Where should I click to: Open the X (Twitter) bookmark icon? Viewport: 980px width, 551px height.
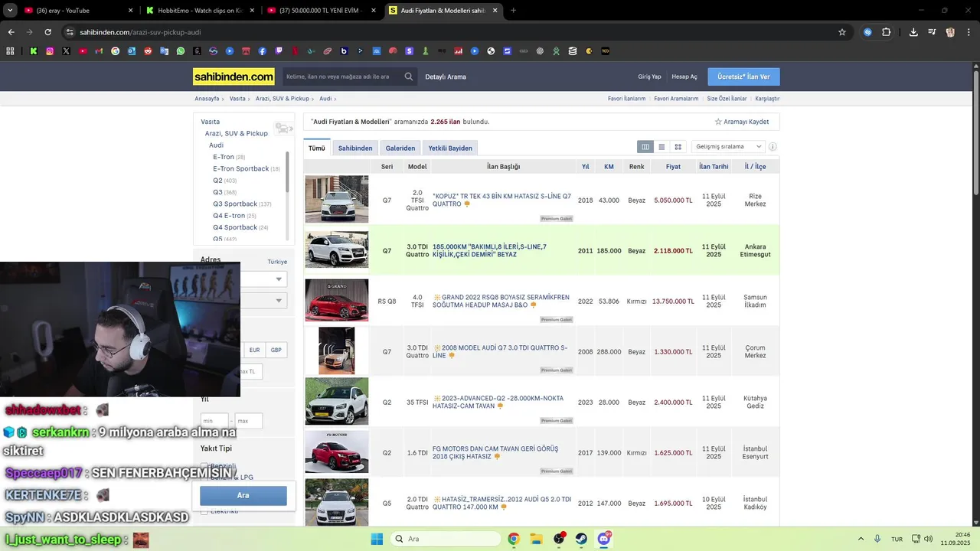click(67, 51)
